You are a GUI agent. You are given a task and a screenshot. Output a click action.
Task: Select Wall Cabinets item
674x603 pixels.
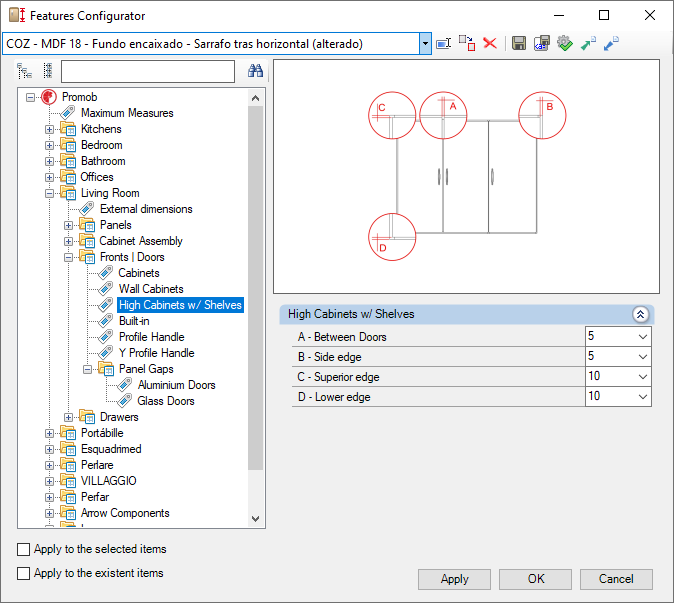point(151,289)
